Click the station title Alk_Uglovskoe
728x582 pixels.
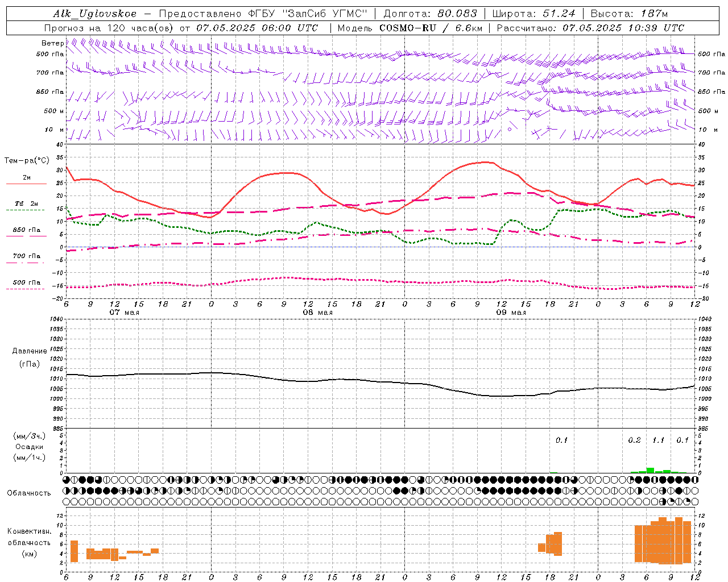coord(95,14)
